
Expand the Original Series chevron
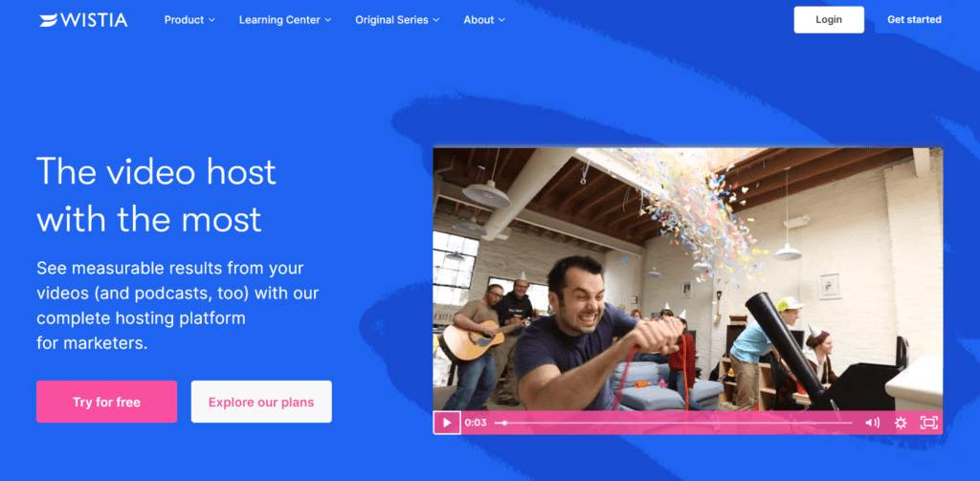coord(436,20)
